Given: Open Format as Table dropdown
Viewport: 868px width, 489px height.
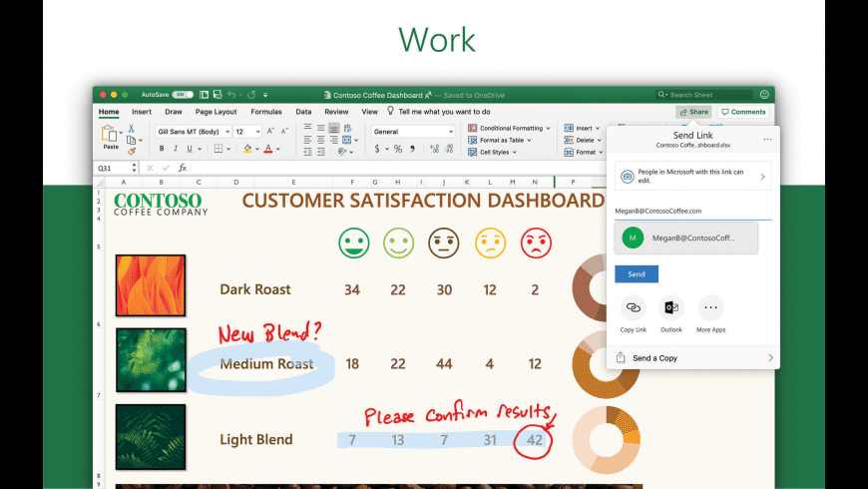Looking at the screenshot, I should [x=500, y=140].
